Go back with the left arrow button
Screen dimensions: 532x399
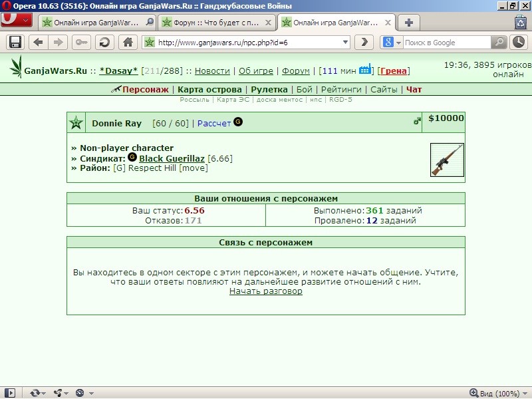(38, 43)
